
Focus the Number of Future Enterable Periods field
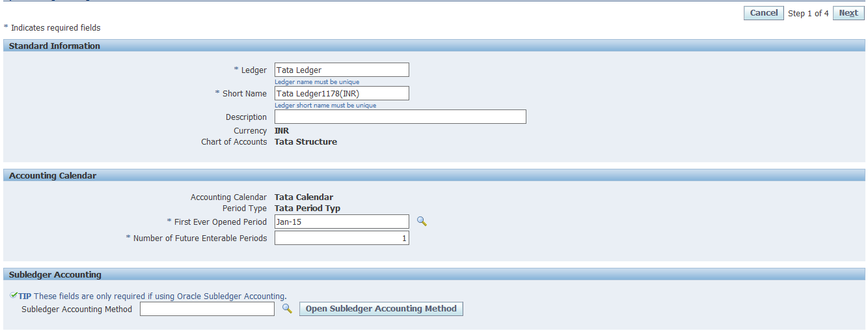tap(342, 238)
